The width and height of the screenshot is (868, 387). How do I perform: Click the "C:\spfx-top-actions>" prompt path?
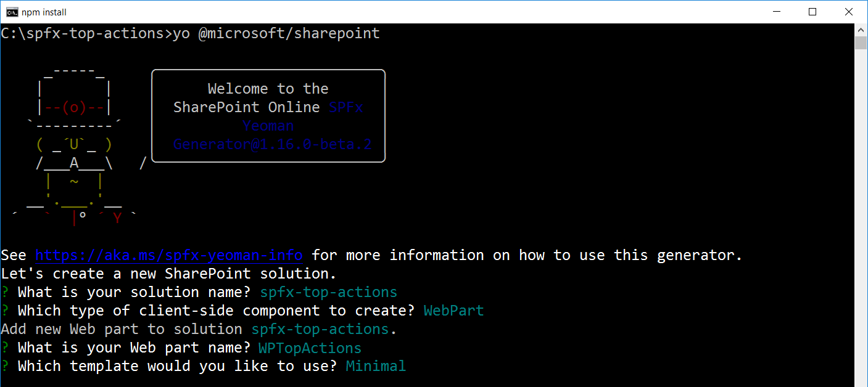click(85, 33)
